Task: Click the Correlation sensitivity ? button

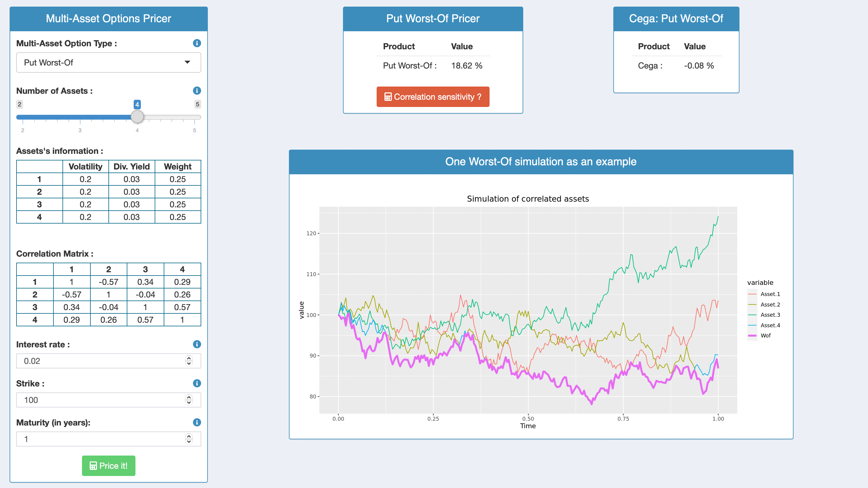Action: coord(433,97)
